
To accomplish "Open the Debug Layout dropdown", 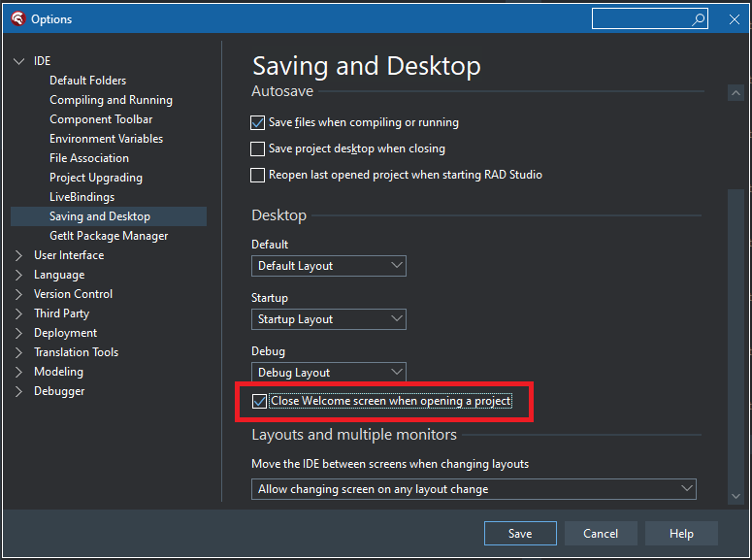I will (x=329, y=372).
